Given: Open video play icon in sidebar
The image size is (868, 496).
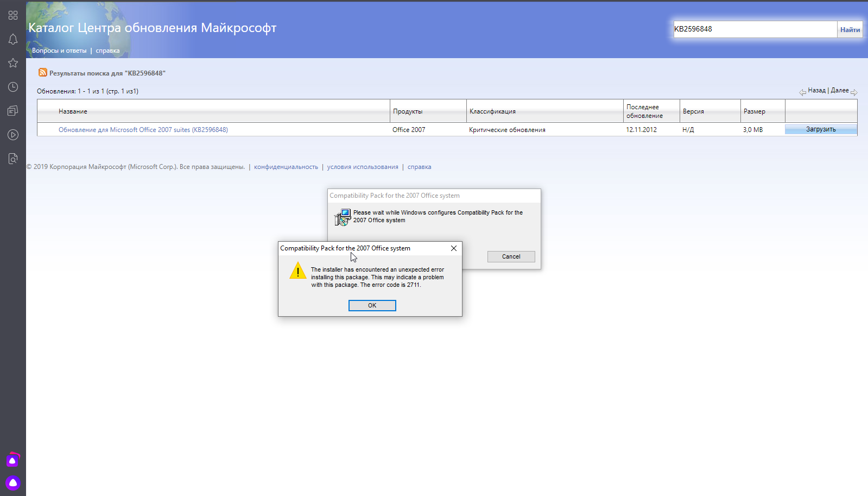Looking at the screenshot, I should coord(13,135).
